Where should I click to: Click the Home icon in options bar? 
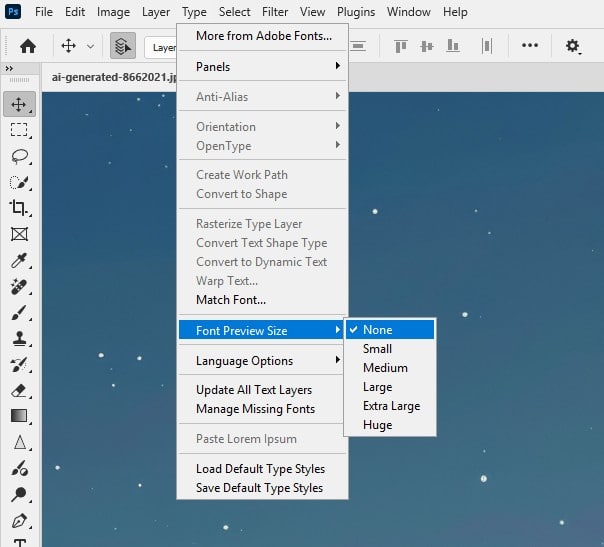28,46
